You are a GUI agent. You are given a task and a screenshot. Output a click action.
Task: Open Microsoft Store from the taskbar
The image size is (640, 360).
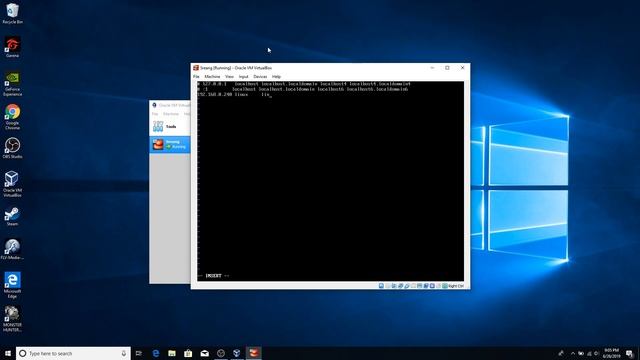[188, 353]
